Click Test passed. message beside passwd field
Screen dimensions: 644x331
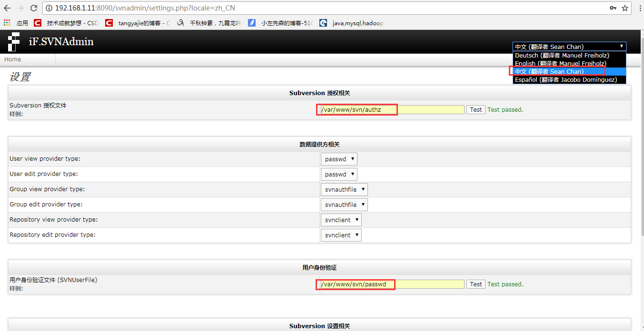pyautogui.click(x=505, y=284)
